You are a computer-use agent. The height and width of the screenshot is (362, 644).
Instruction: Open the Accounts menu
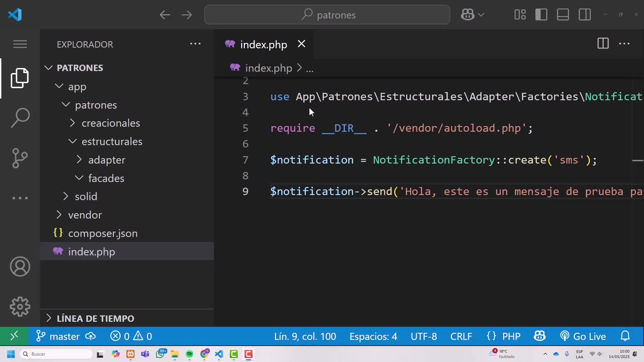click(20, 266)
